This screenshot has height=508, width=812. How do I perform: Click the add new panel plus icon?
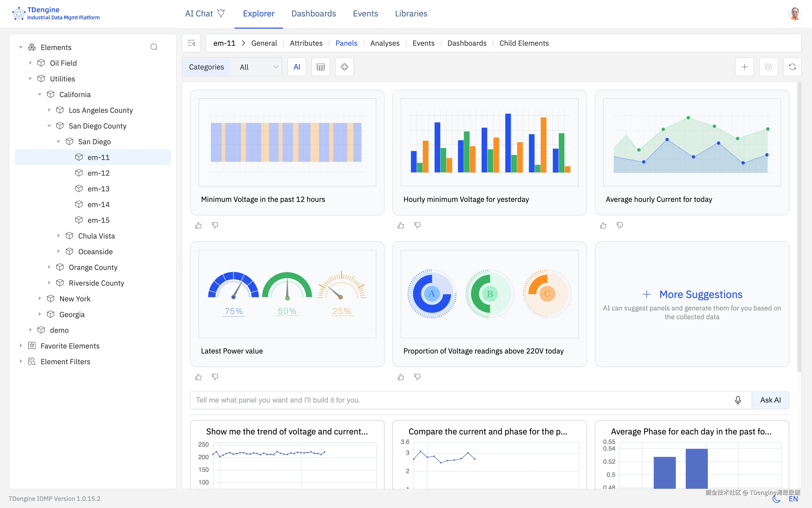click(x=744, y=67)
